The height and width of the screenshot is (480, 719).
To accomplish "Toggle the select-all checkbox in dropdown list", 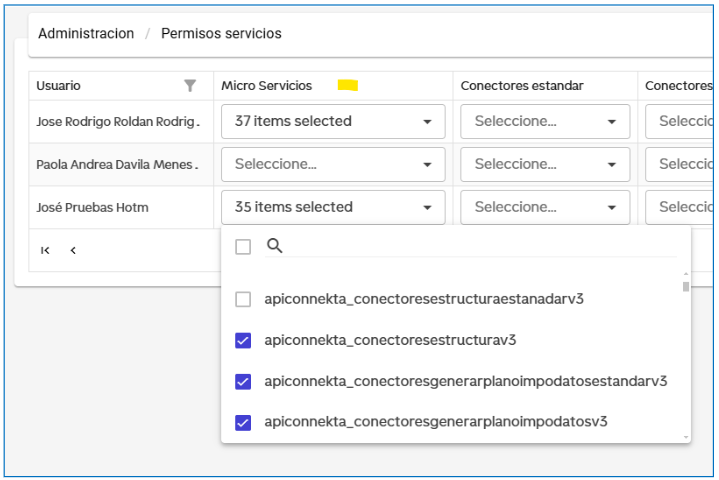I will (x=243, y=247).
